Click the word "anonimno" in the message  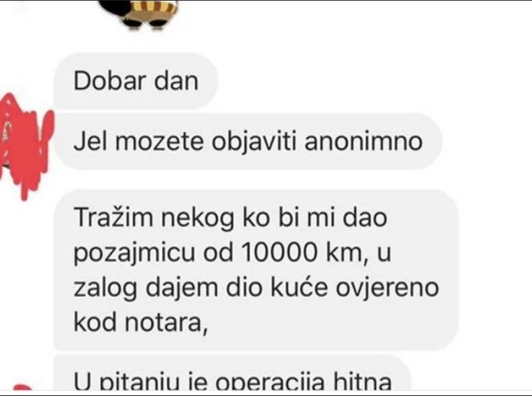[x=363, y=141]
